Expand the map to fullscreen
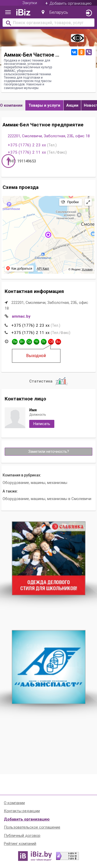Image resolution: width=97 pixels, height=868 pixels. point(88,202)
